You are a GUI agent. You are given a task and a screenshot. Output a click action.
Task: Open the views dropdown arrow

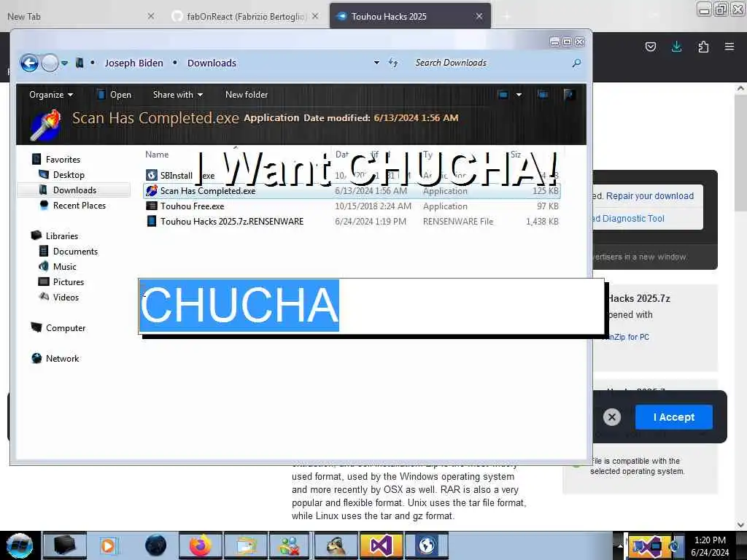coord(519,95)
